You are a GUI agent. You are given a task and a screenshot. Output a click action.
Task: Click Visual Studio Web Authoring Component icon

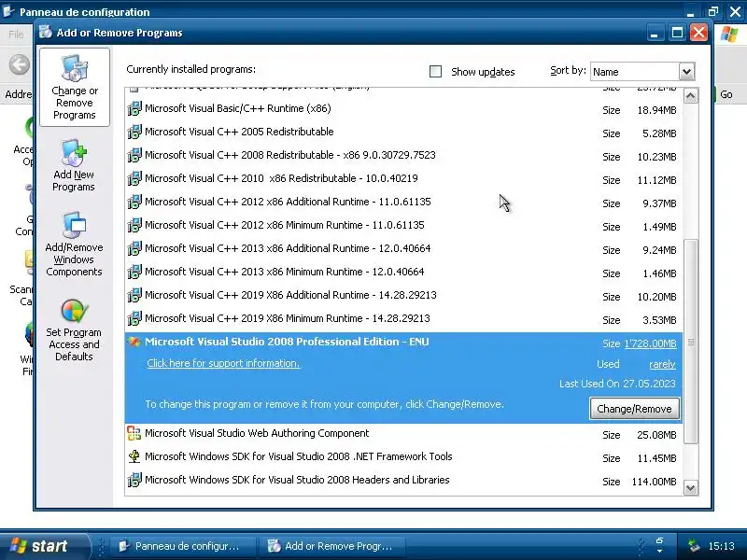coord(134,433)
